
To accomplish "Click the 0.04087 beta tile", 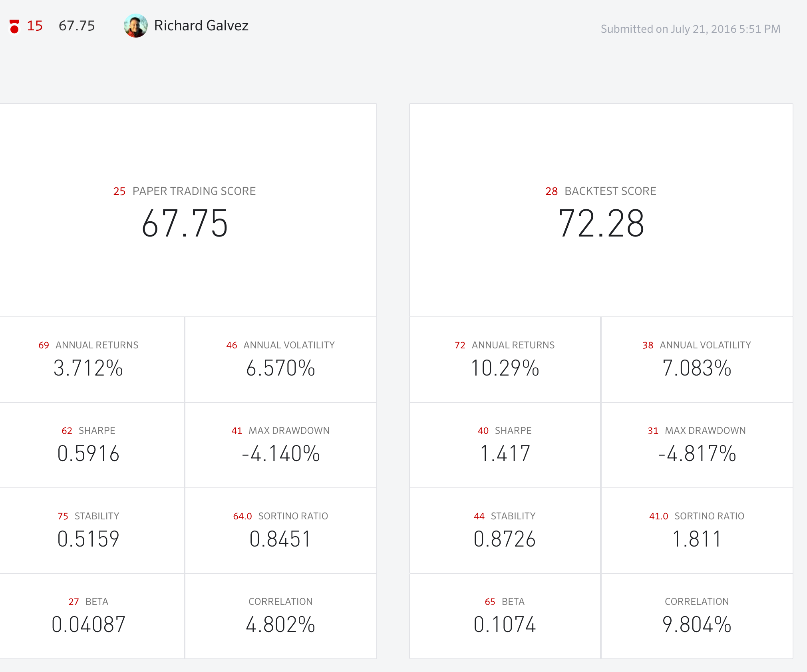I will coord(88,616).
